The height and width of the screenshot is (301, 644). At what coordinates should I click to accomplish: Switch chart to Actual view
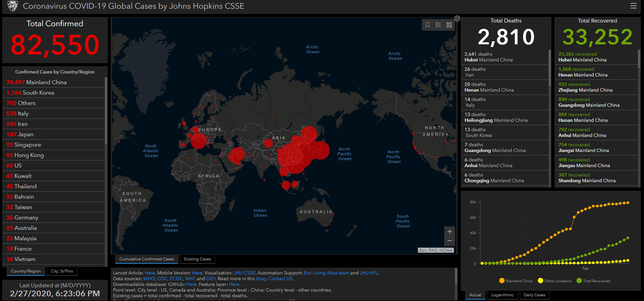click(475, 295)
